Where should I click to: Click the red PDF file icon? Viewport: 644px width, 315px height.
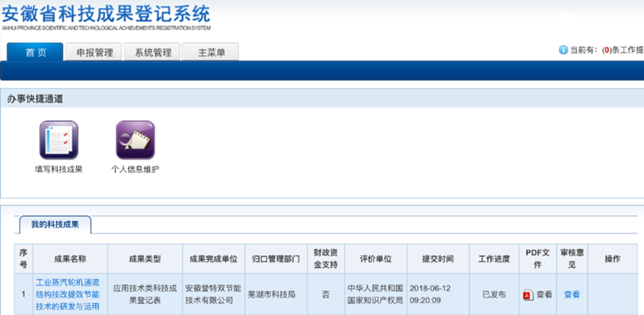click(x=528, y=295)
